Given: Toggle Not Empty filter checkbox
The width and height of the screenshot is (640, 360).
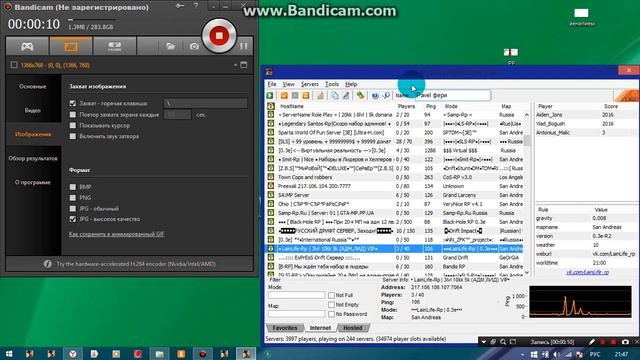Looking at the screenshot, I should [331, 304].
